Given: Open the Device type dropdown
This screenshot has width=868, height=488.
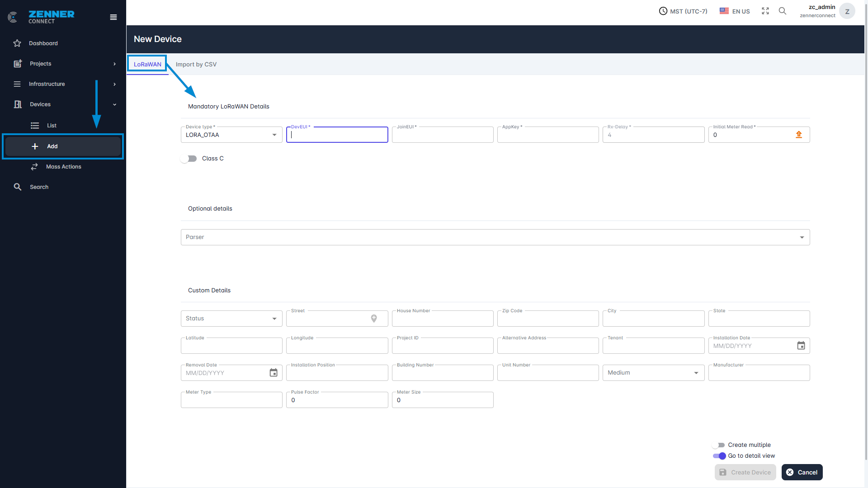Looking at the screenshot, I should (231, 135).
